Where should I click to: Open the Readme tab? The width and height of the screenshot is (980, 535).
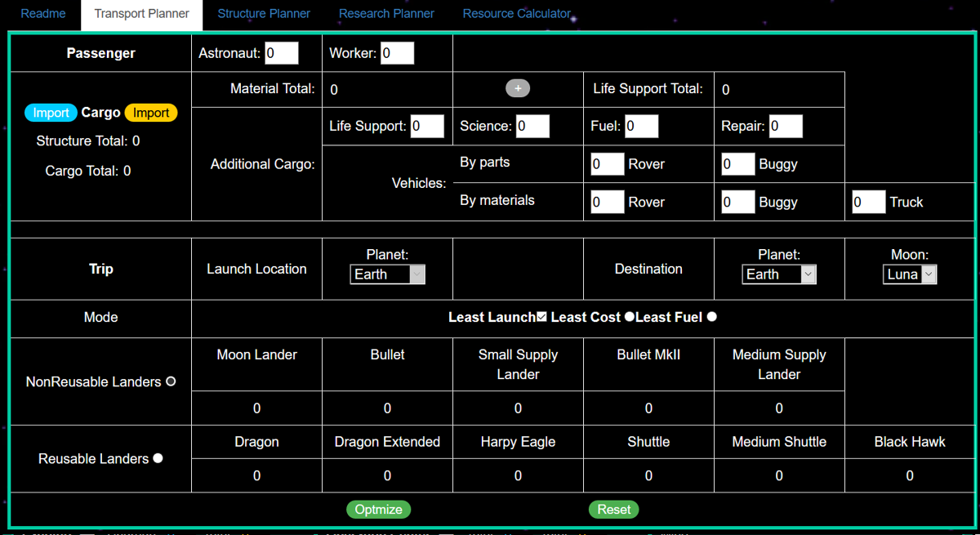(x=42, y=13)
